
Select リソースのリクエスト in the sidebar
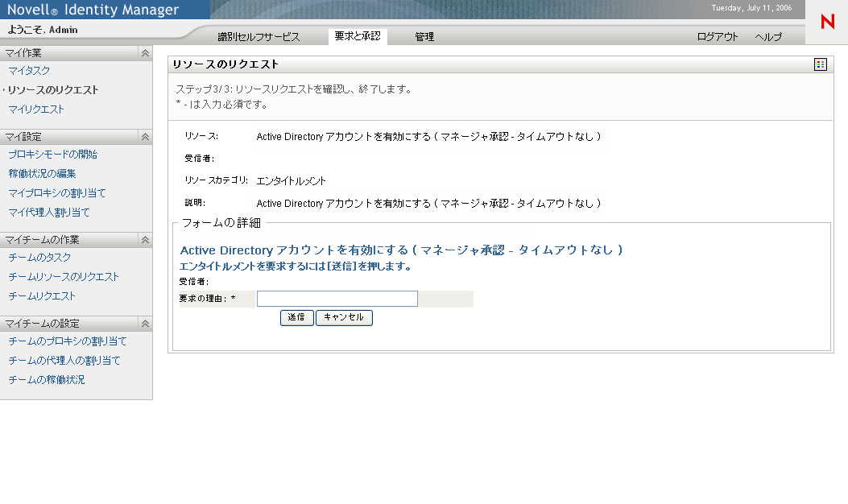[x=53, y=90]
